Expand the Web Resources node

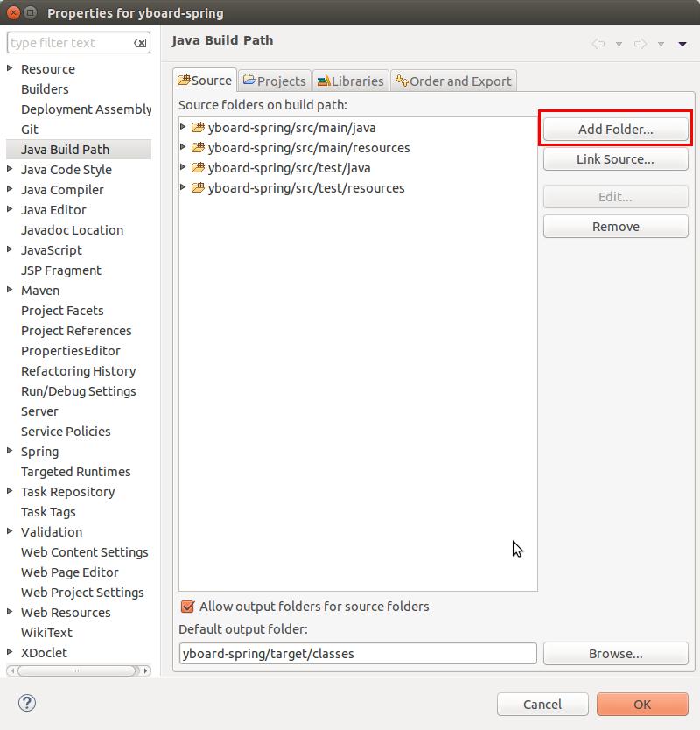(10, 611)
